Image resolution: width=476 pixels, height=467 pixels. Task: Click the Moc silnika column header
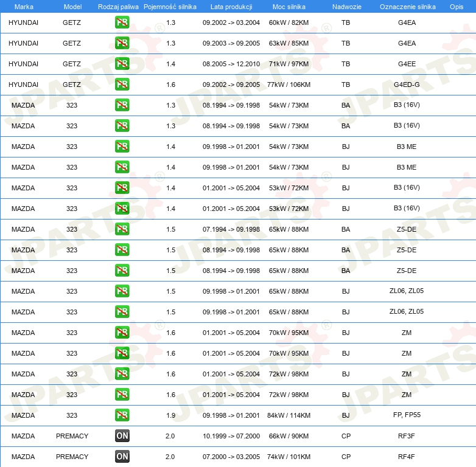point(289,7)
